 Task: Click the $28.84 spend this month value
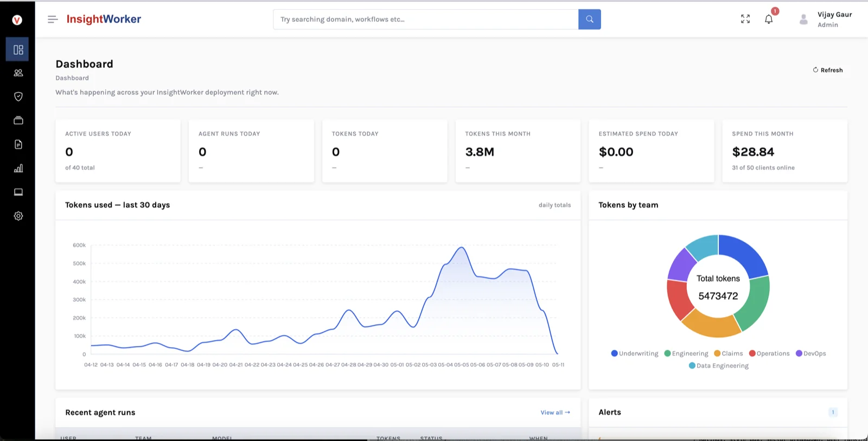coord(753,152)
